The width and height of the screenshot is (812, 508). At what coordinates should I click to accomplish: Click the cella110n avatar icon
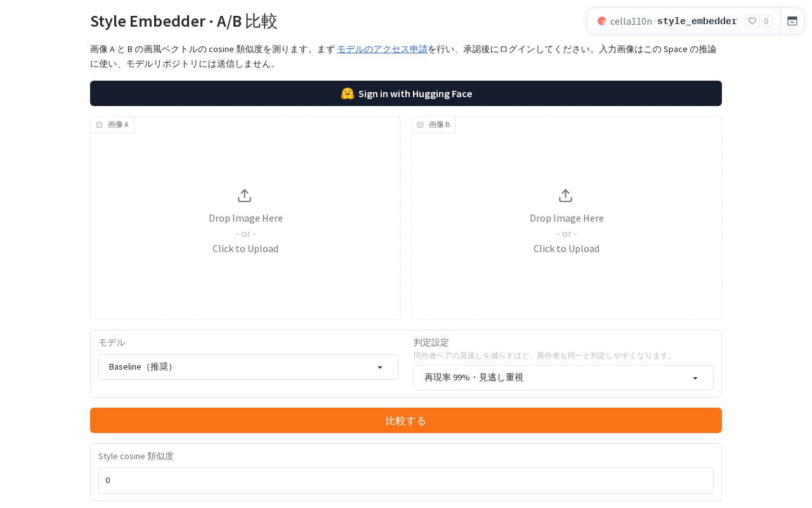[602, 21]
